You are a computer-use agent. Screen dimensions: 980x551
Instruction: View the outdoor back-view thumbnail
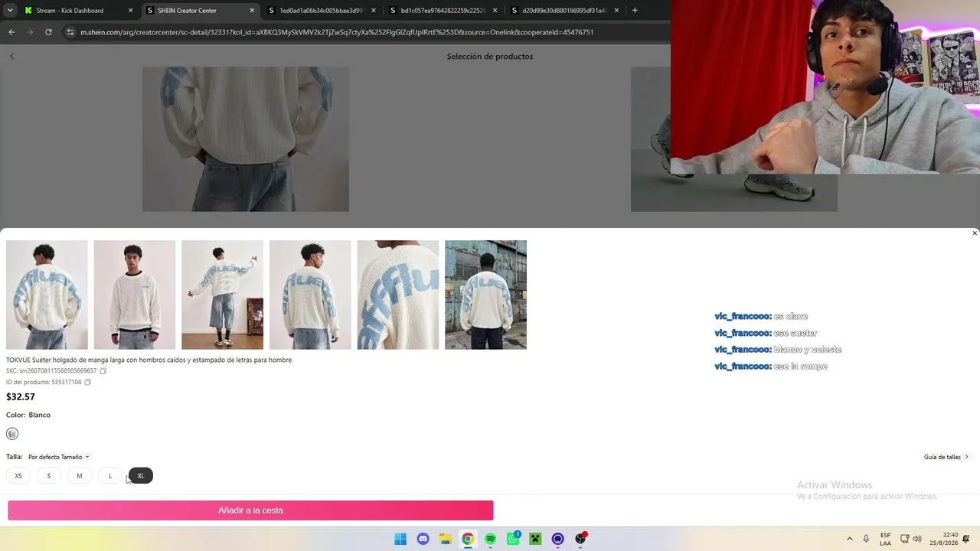click(485, 295)
